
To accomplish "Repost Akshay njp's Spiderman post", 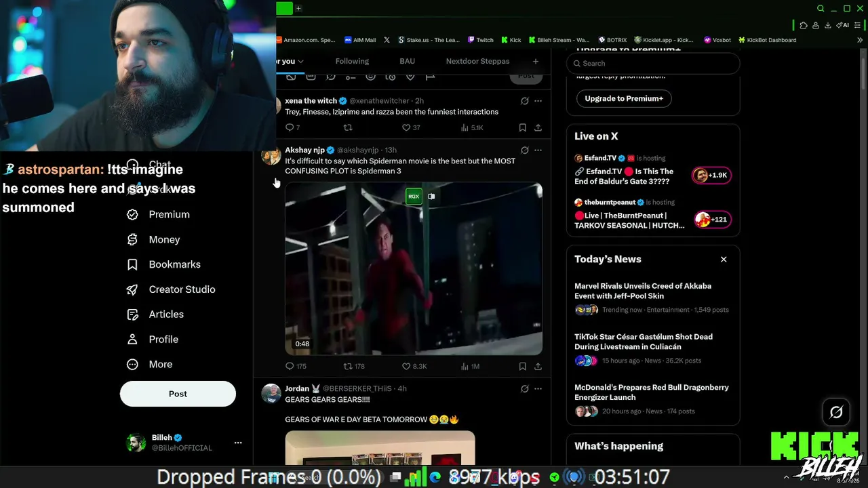I will (348, 366).
